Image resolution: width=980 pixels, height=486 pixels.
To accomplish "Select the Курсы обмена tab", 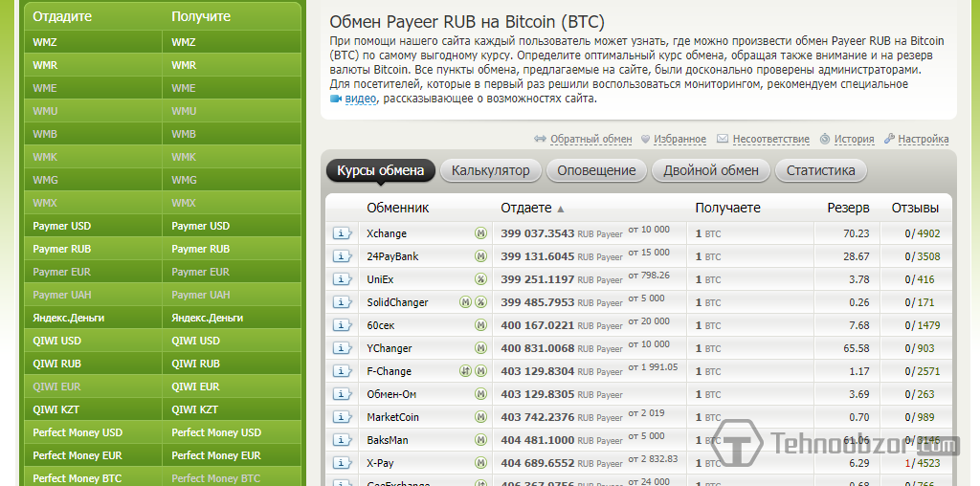I will (381, 170).
